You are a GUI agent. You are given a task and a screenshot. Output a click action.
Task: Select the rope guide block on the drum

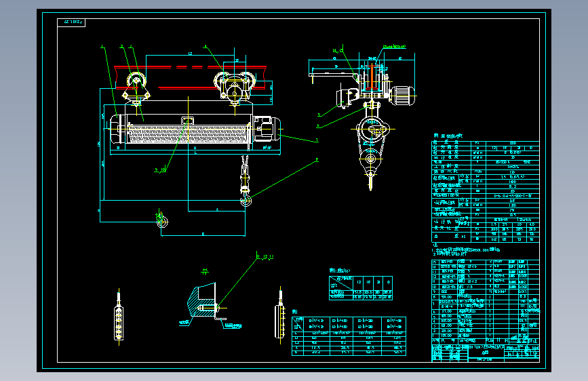(x=188, y=121)
